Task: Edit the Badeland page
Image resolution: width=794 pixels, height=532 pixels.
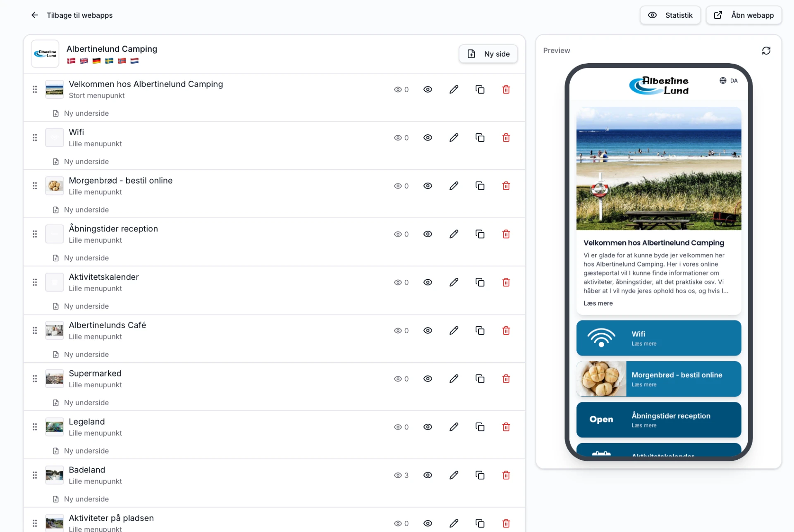Action: pyautogui.click(x=454, y=475)
